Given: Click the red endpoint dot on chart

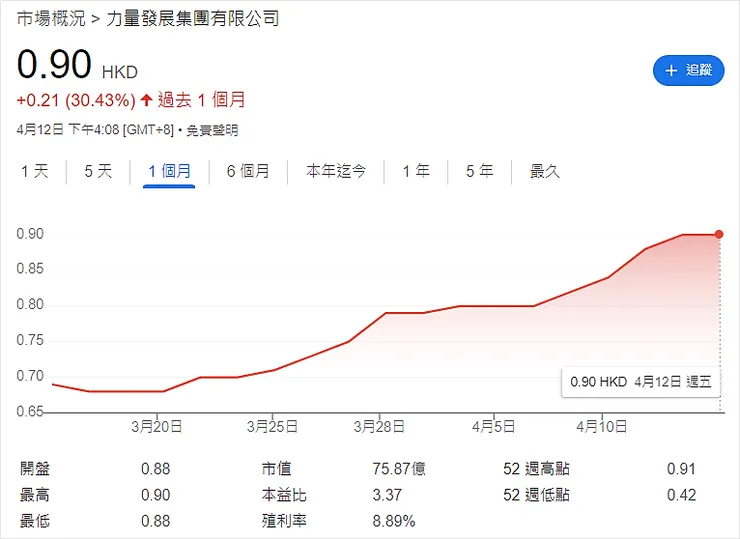Looking at the screenshot, I should (719, 234).
